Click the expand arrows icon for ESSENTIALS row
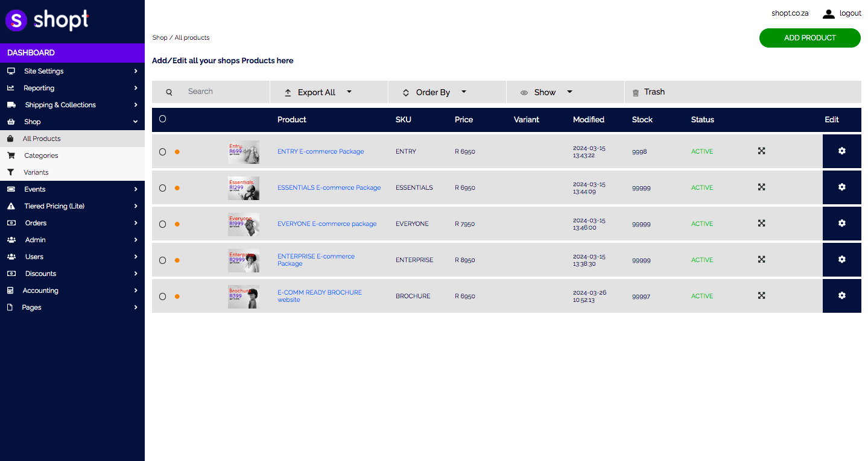Screen dimensions: 868x461 point(761,187)
